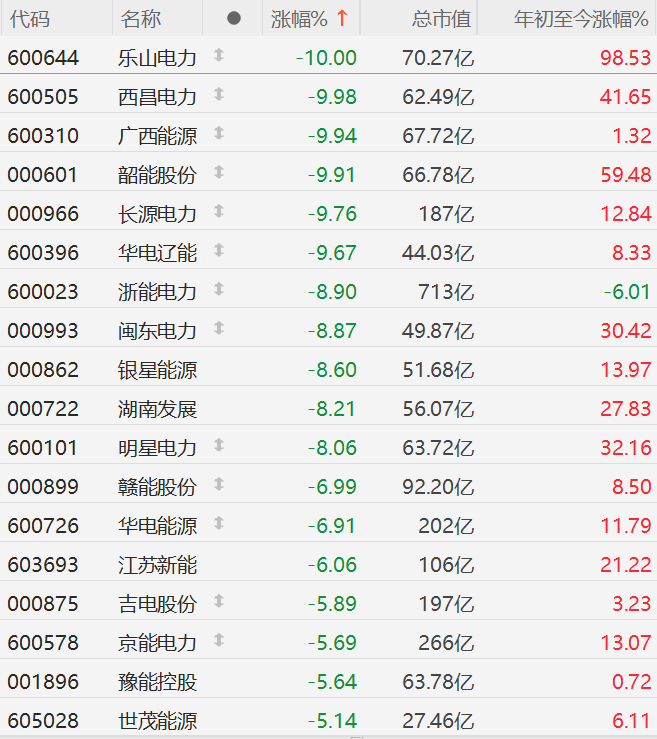The height and width of the screenshot is (739, 657).
Task: Click the marker icon next to 吉电股份
Action: (x=219, y=601)
